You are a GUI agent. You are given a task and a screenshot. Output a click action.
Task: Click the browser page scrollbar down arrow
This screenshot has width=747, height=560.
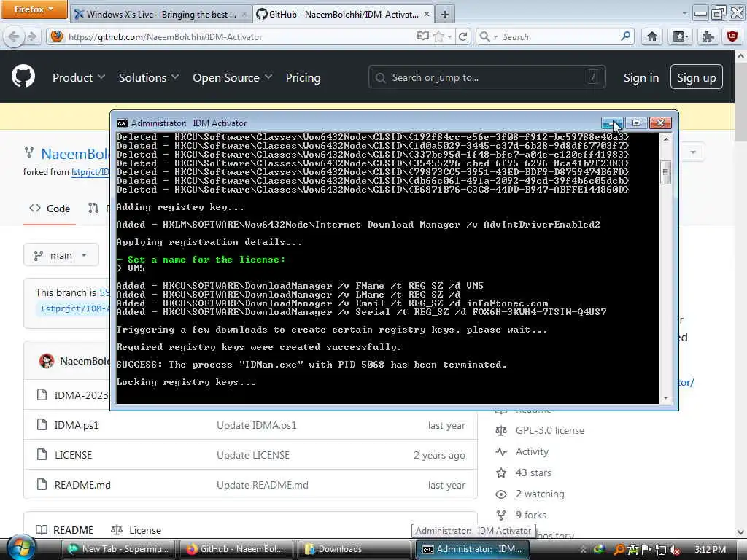pos(741,532)
